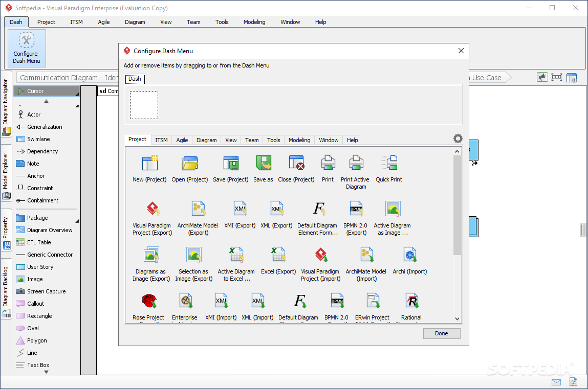The width and height of the screenshot is (588, 389).
Task: Select Active Diagram as Image icon
Action: 393,209
